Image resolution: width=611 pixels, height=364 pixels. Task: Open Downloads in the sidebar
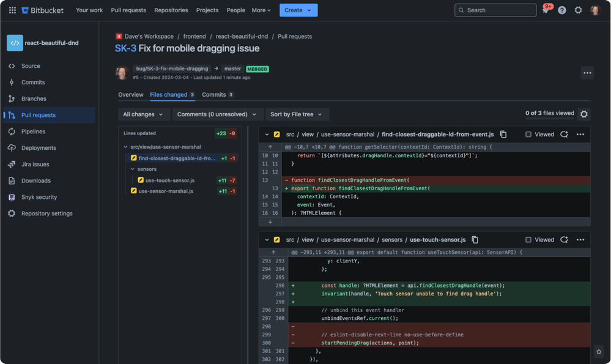point(49,180)
